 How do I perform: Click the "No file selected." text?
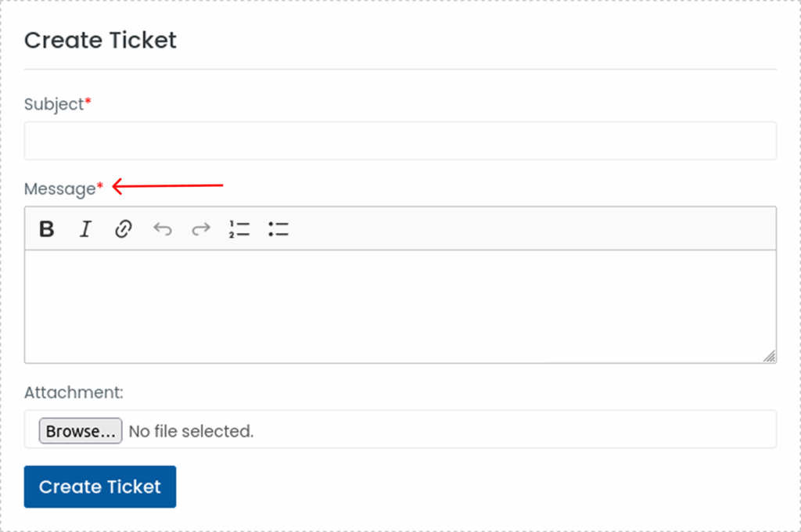[x=191, y=431]
